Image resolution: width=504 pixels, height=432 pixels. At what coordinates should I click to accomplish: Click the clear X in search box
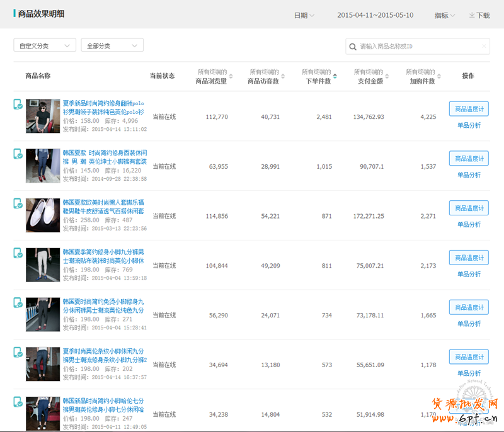coord(484,46)
